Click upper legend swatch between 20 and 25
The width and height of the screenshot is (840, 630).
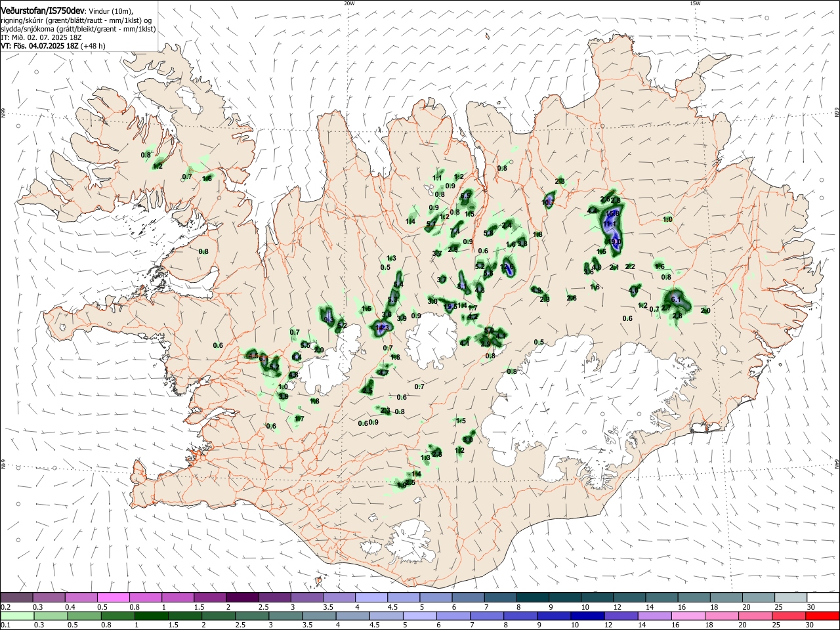click(x=757, y=597)
